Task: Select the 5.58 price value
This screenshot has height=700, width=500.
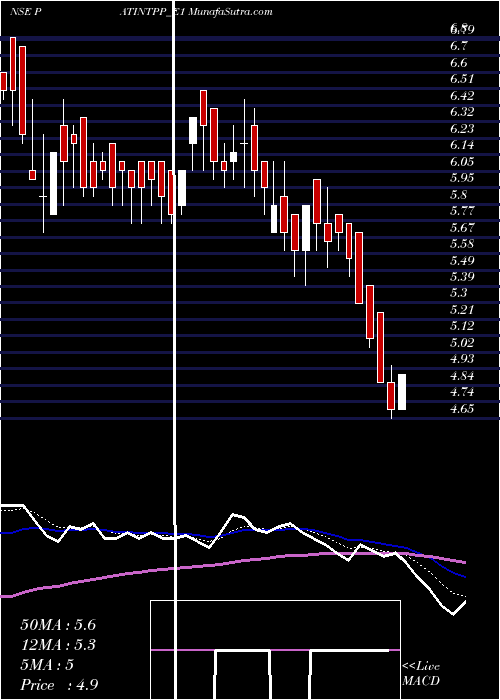Action: tap(462, 244)
